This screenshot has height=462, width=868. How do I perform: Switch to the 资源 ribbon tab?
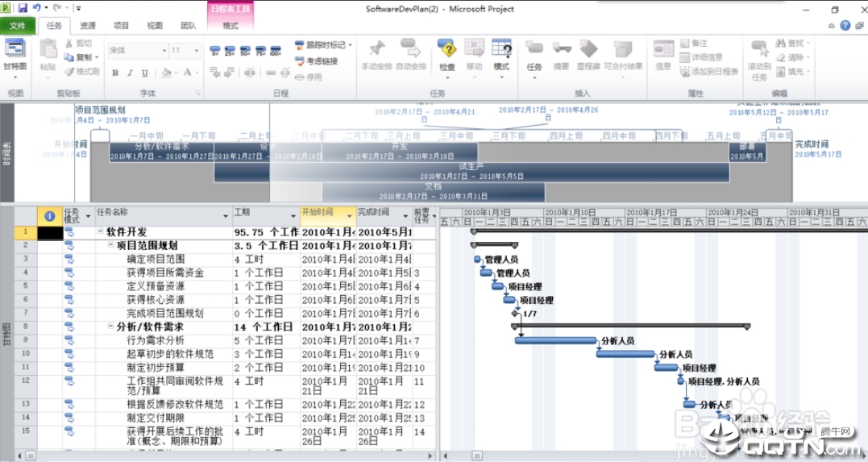click(88, 25)
